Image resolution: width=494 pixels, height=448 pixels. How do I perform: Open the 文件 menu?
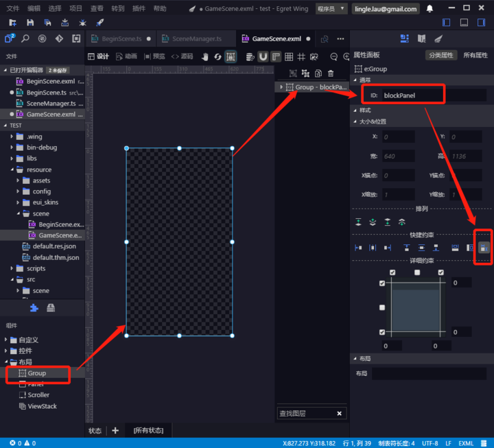pyautogui.click(x=13, y=8)
